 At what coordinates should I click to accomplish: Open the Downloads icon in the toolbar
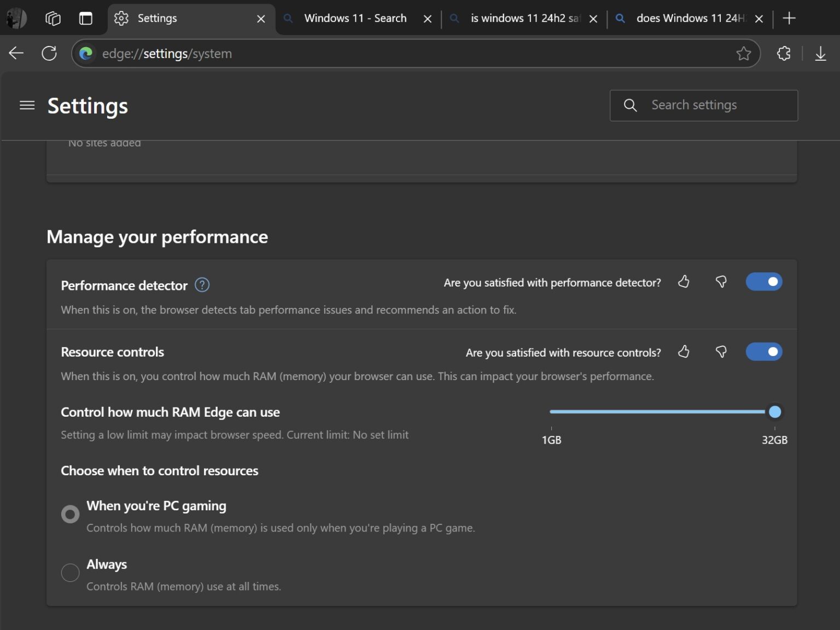coord(820,53)
